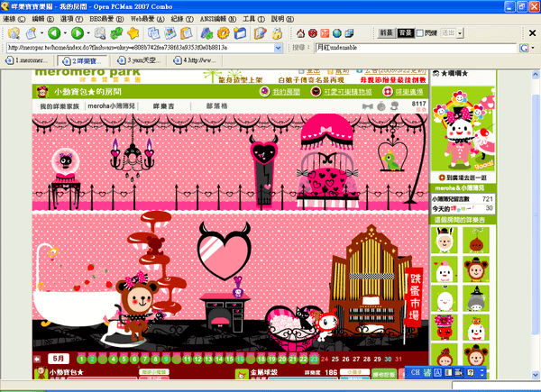Click the yellow star favorites icon
541x392 pixels.
[x=133, y=33]
